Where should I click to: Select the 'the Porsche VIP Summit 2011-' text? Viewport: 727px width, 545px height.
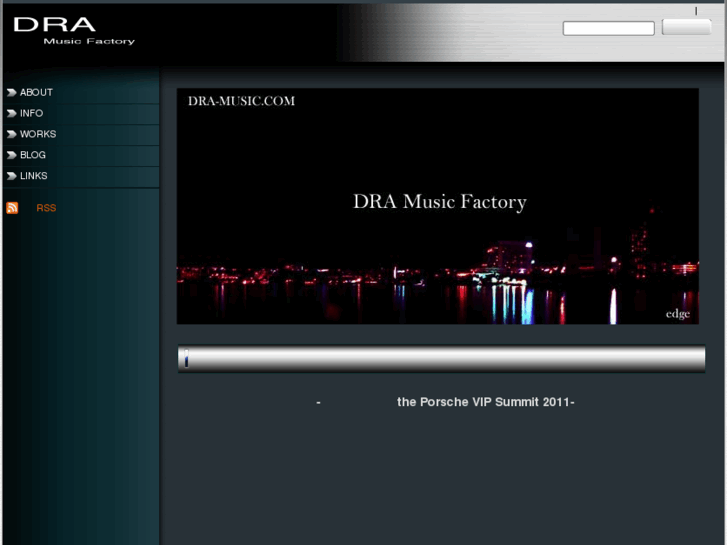coord(485,402)
